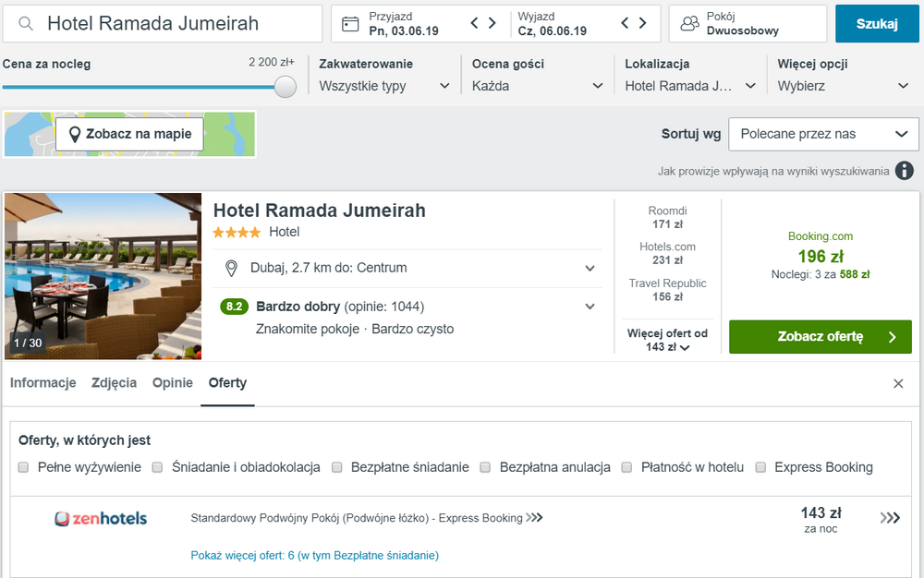Open the calendar icon for arrival date
This screenshot has width=924, height=578.
[350, 23]
